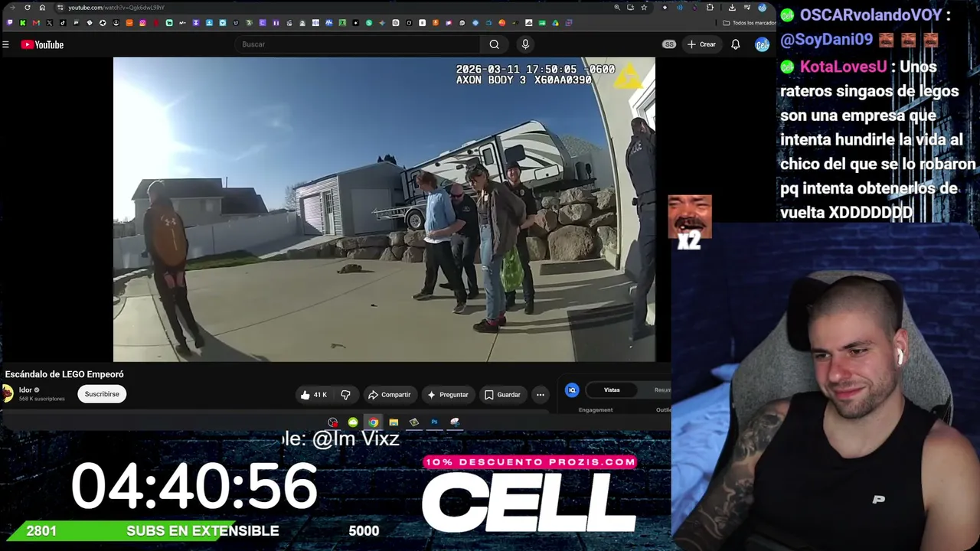The width and height of the screenshot is (980, 551).
Task: Click the Crear button
Action: (x=701, y=44)
